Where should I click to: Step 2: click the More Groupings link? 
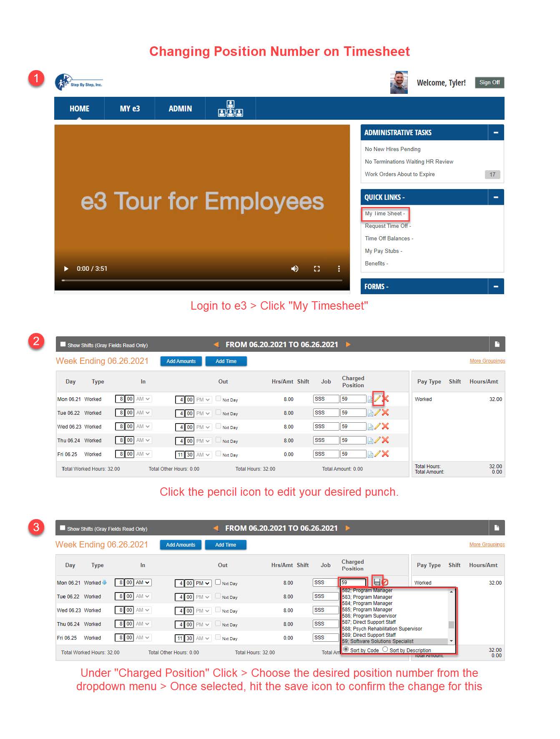487,361
